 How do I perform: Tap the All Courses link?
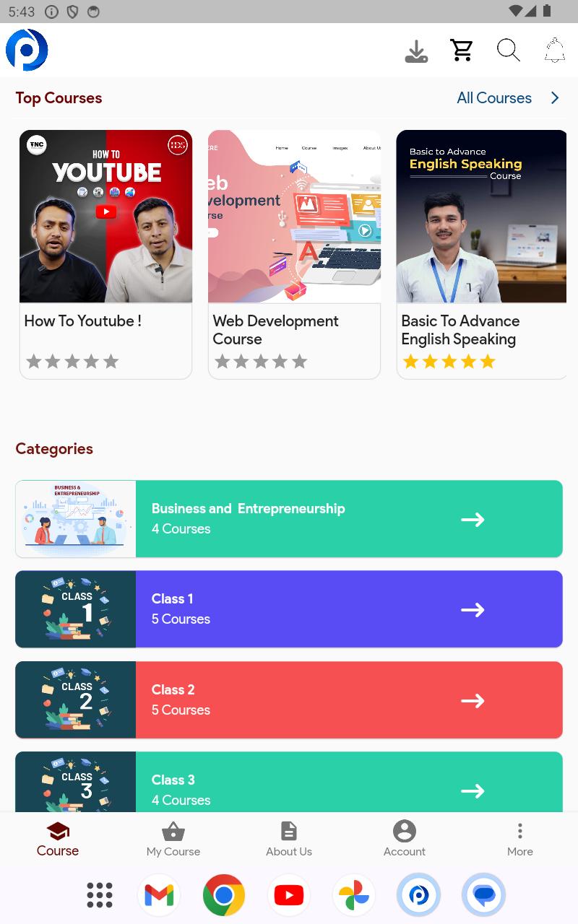494,97
